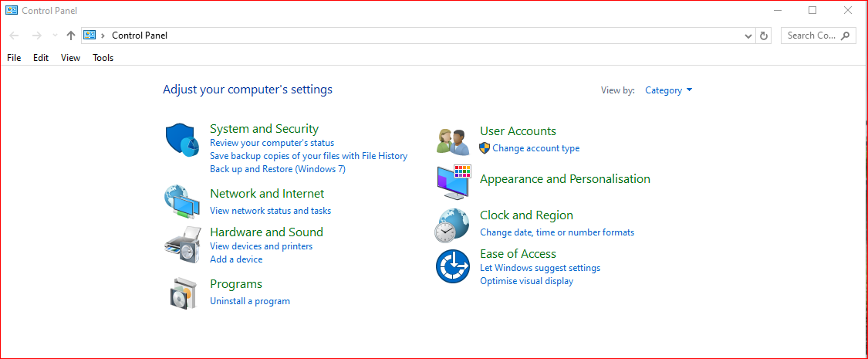The image size is (868, 359).
Task: Click Optimise visual display
Action: point(526,281)
